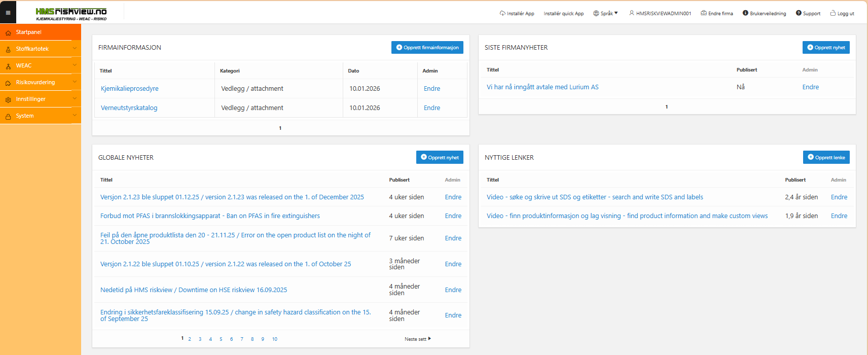Viewport: 868px width, 355px height.
Task: Click Installér App in top bar
Action: [517, 14]
